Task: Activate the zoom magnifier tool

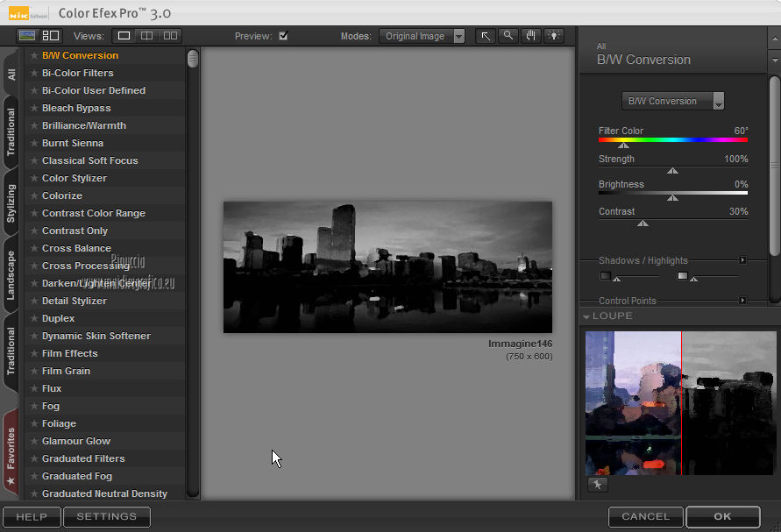Action: click(x=508, y=36)
